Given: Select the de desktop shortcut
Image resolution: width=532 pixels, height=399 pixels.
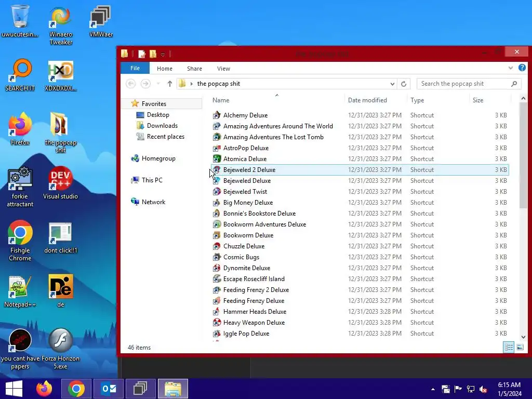Looking at the screenshot, I should 60,291.
